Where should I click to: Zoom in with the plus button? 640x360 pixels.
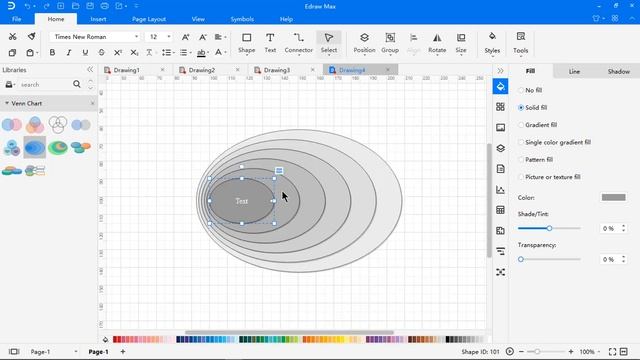[571, 351]
